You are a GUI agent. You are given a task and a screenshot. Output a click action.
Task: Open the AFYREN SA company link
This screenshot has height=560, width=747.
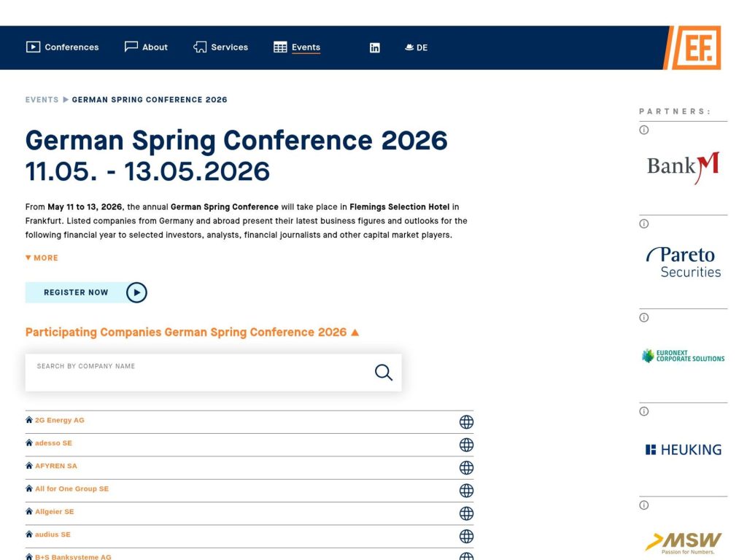(55, 466)
